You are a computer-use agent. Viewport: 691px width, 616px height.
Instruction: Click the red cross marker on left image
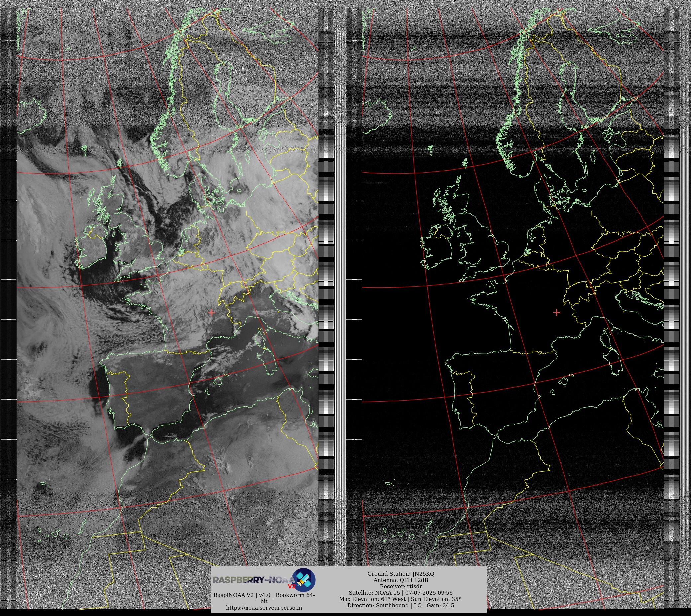pos(212,312)
